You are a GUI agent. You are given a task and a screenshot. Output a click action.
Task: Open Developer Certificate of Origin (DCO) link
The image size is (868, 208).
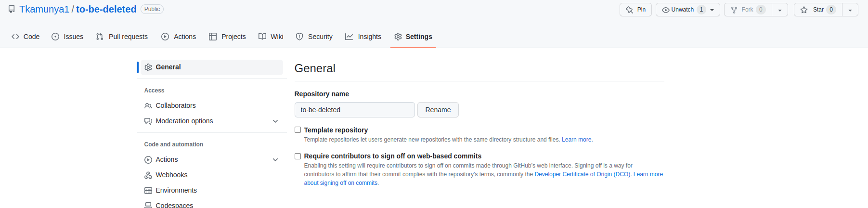click(x=583, y=174)
